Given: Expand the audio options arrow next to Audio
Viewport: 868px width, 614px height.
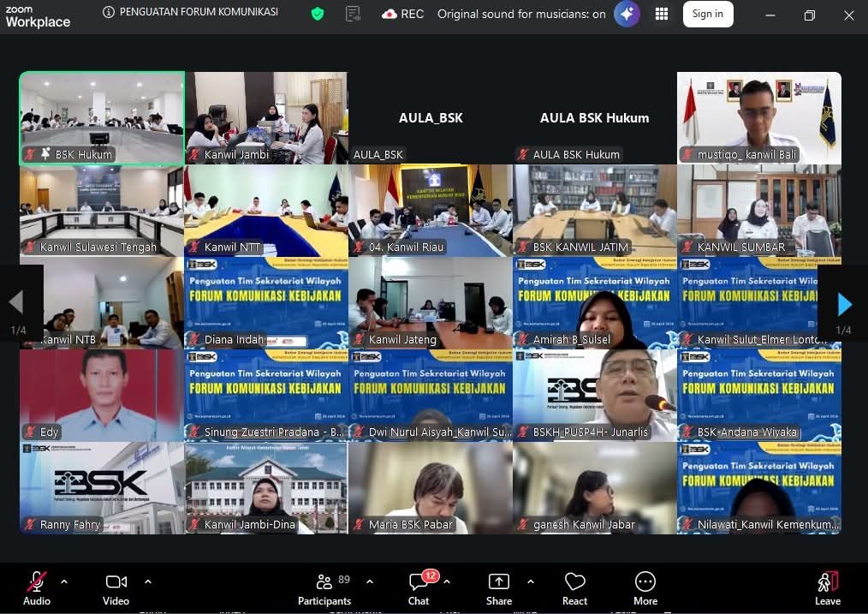Looking at the screenshot, I should [x=64, y=581].
